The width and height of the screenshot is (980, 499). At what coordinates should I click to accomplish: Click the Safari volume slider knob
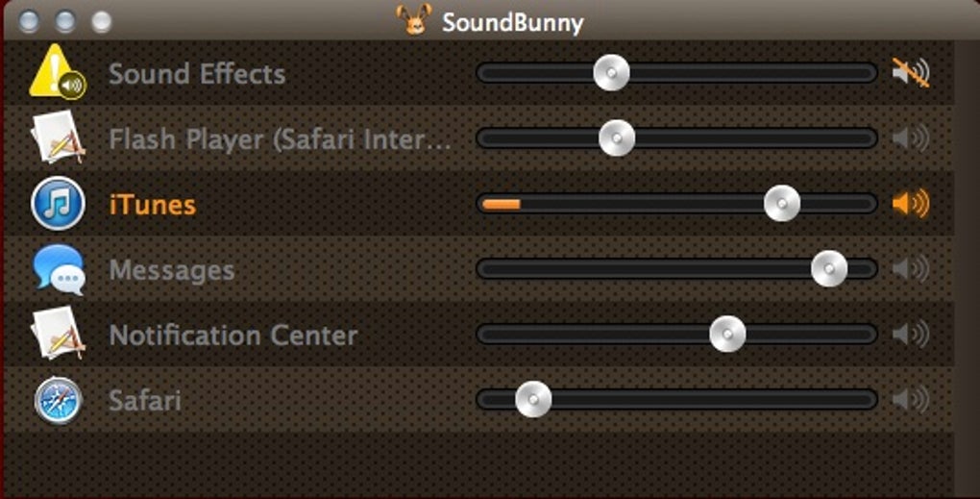pyautogui.click(x=533, y=399)
